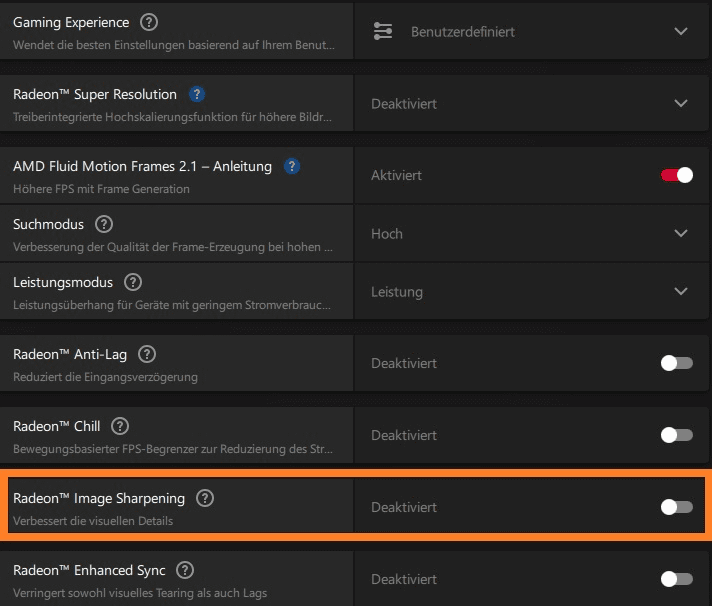Click help icon next to Radeon Enhanced Sync
Viewport: 712px width, 606px height.
(x=185, y=570)
